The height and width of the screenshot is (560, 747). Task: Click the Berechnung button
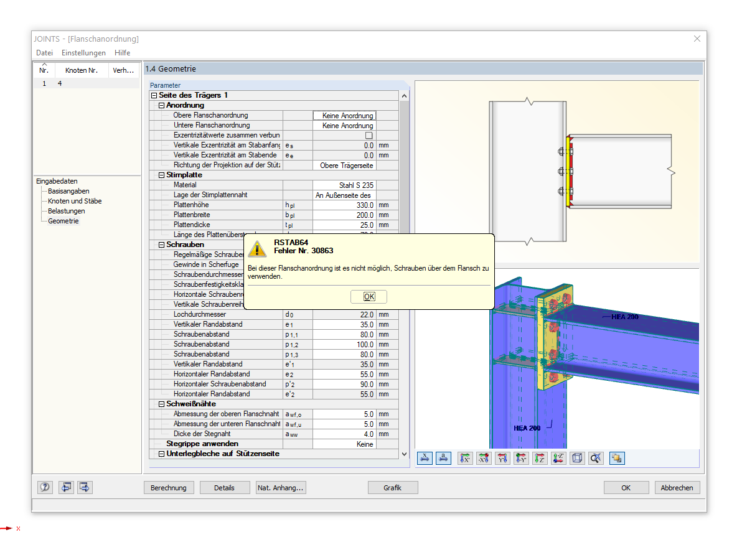(169, 488)
